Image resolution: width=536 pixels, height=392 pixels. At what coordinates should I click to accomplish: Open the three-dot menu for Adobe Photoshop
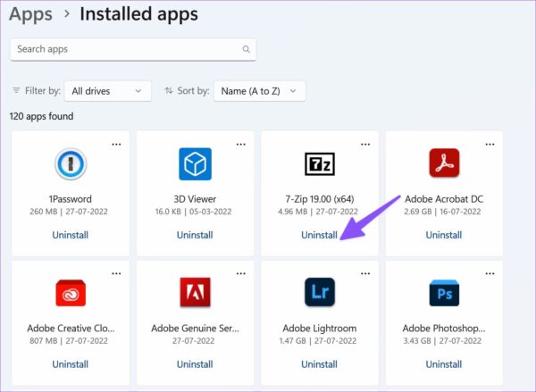tap(490, 273)
